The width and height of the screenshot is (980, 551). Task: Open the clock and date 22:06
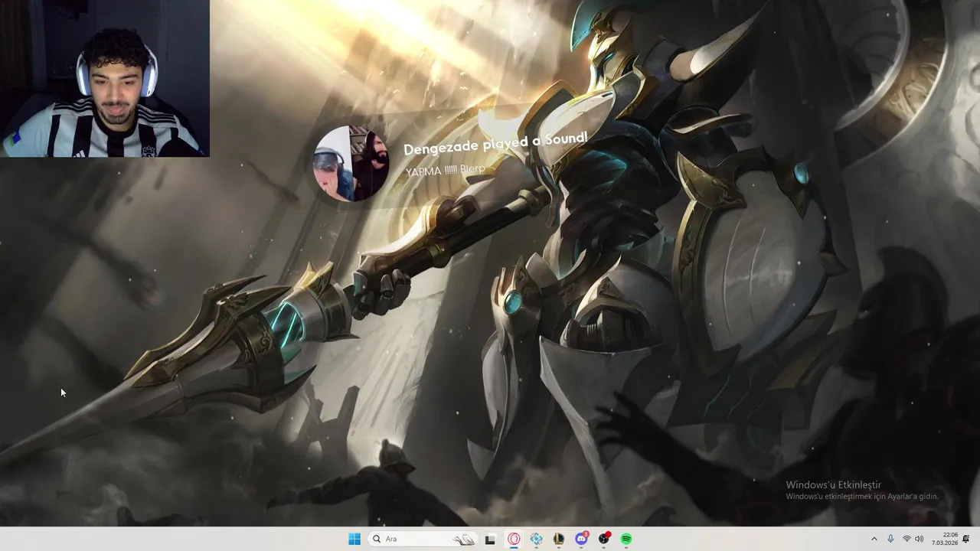pos(945,539)
